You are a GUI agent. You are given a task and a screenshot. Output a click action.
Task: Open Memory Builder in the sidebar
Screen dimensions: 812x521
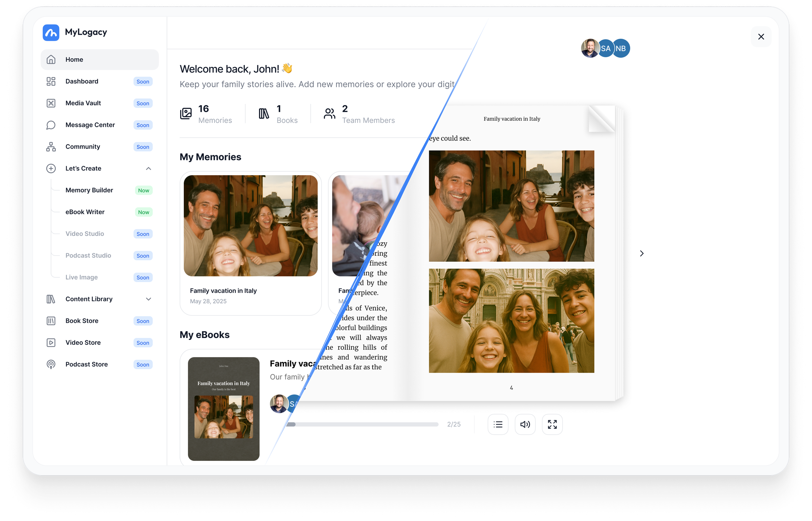click(89, 190)
